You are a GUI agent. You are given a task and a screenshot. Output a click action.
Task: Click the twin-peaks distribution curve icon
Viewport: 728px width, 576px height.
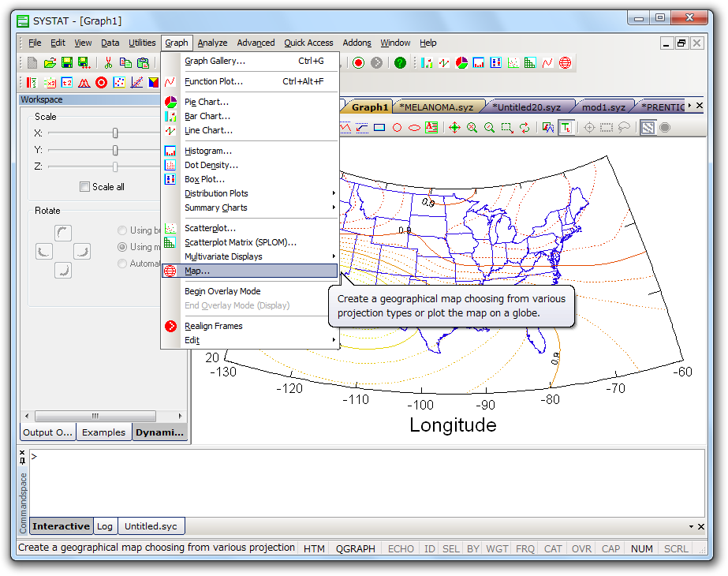point(84,83)
